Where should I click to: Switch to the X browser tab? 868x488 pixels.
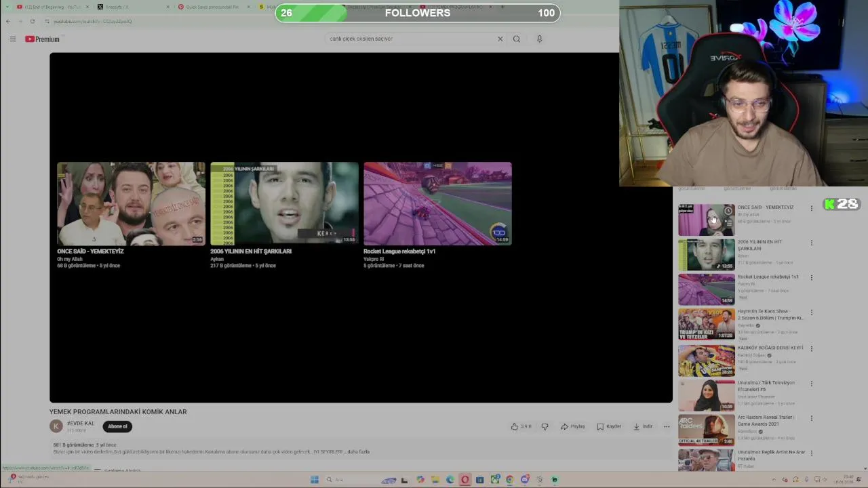[x=132, y=7]
